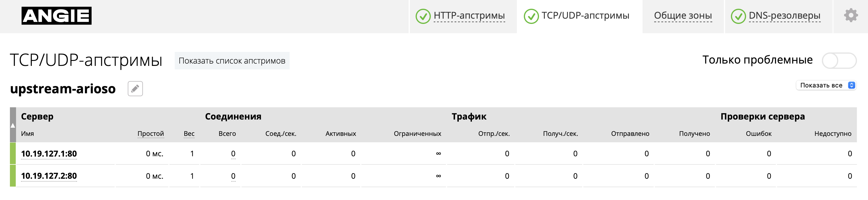This screenshot has width=868, height=200.
Task: Click the Простой column header
Action: [x=150, y=134]
